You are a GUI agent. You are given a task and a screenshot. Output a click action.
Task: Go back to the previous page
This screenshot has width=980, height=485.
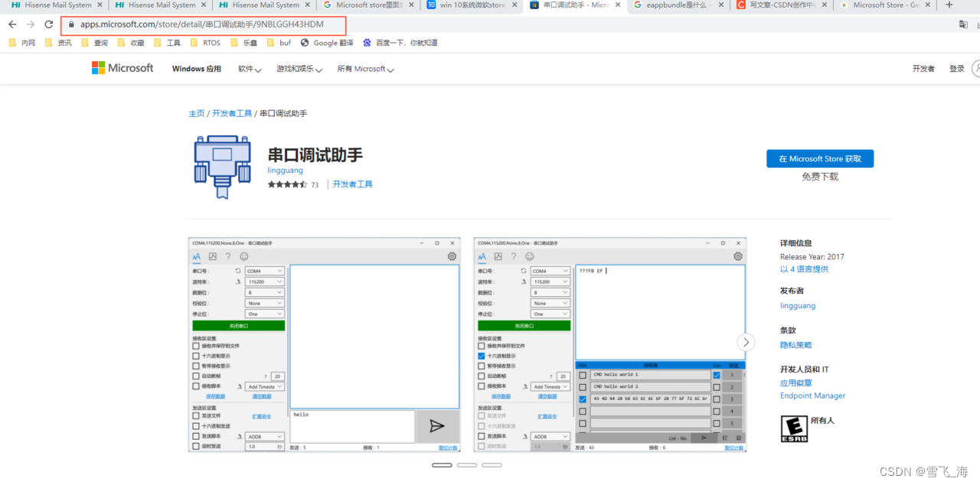(x=12, y=24)
